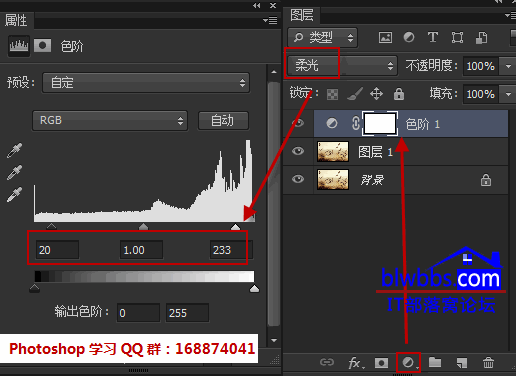This screenshot has height=376, width=516.
Task: Click the fx layer style icon
Action: (x=355, y=363)
